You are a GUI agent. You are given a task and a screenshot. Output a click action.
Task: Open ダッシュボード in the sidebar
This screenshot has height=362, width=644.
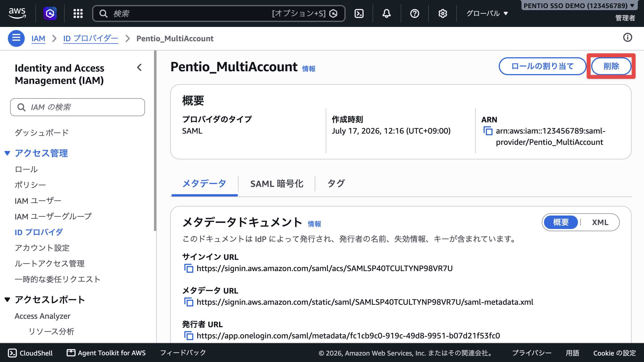tap(42, 132)
